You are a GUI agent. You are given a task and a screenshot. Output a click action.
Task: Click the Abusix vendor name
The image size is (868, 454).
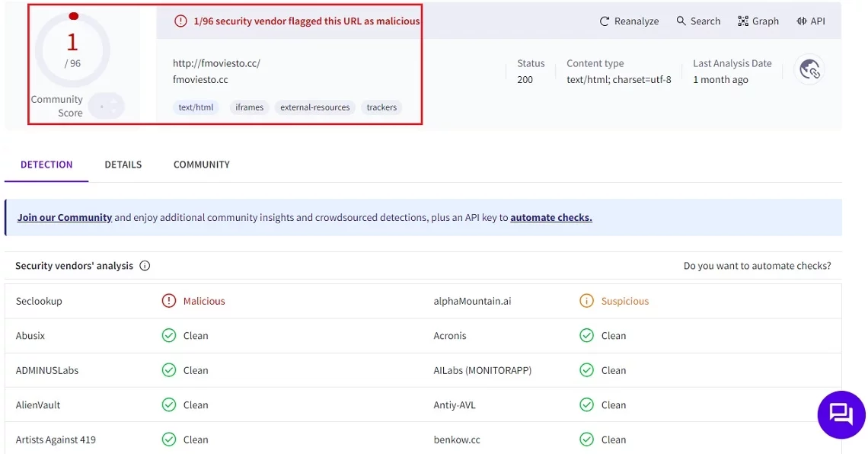[x=30, y=335]
